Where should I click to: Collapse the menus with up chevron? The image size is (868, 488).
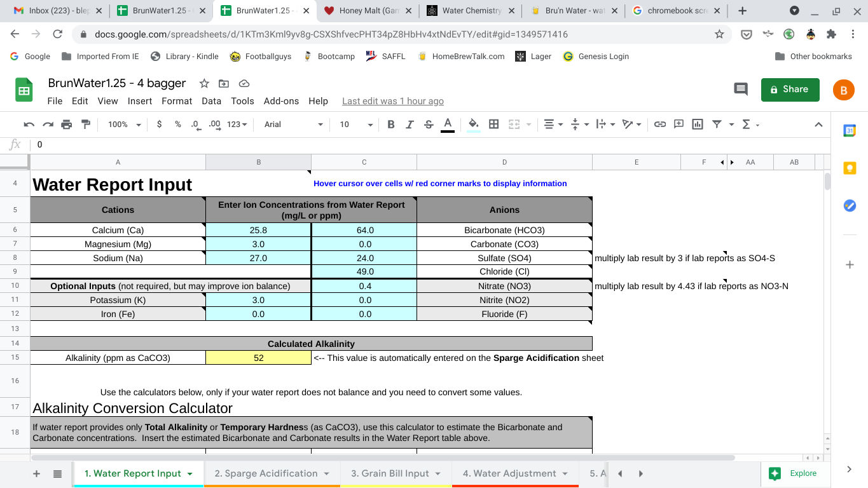pyautogui.click(x=818, y=125)
